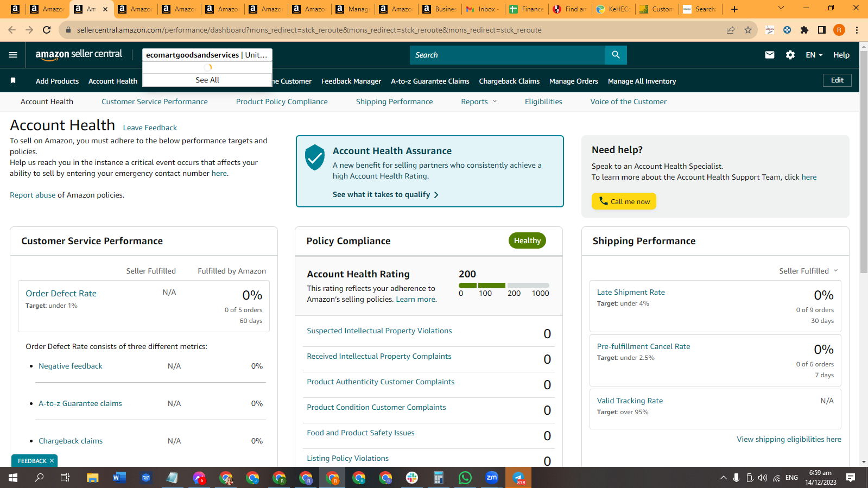The image size is (868, 488).
Task: Click See All in the account dropdown
Action: click(207, 80)
